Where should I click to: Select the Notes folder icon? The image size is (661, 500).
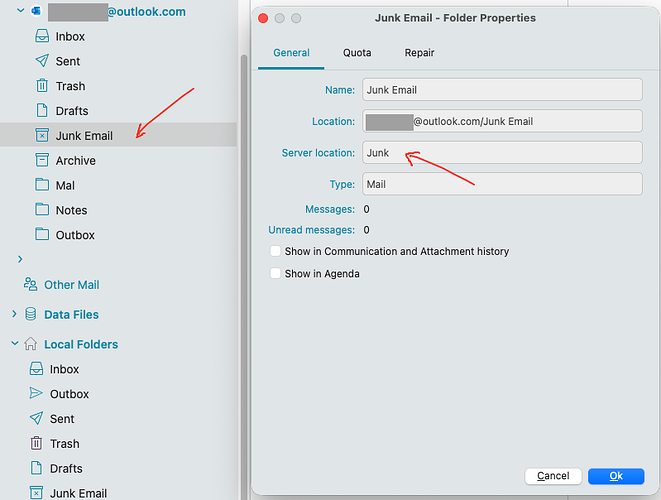pyautogui.click(x=41, y=210)
